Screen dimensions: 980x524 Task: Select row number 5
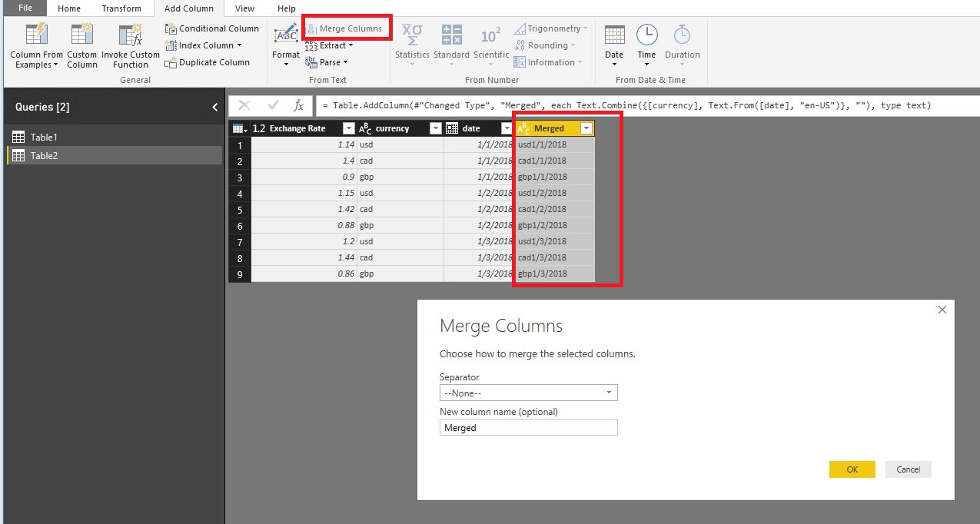240,209
